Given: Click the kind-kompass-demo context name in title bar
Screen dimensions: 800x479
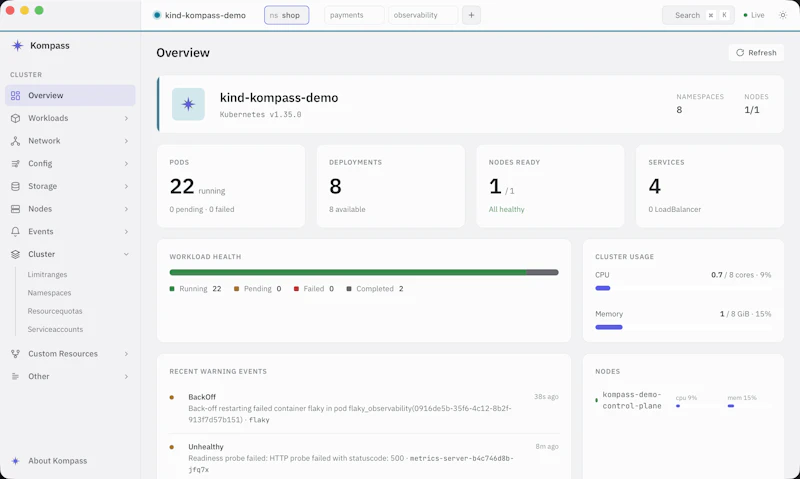Looking at the screenshot, I should pos(205,15).
